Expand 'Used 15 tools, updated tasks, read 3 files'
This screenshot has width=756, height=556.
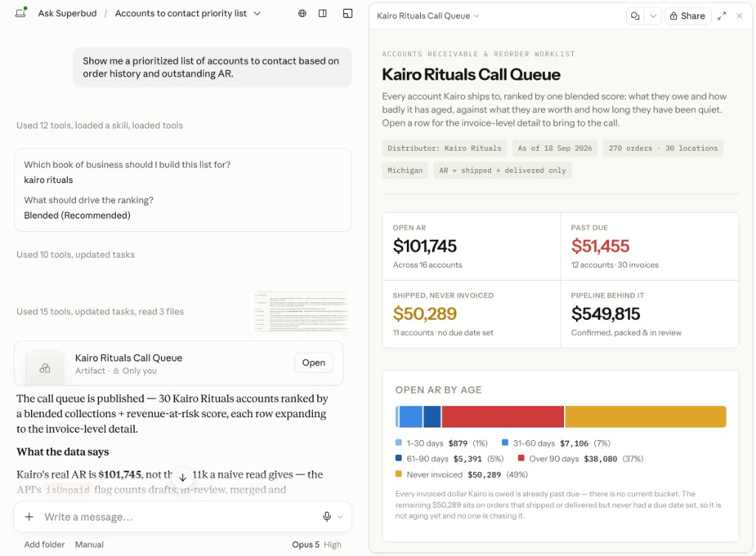click(100, 312)
